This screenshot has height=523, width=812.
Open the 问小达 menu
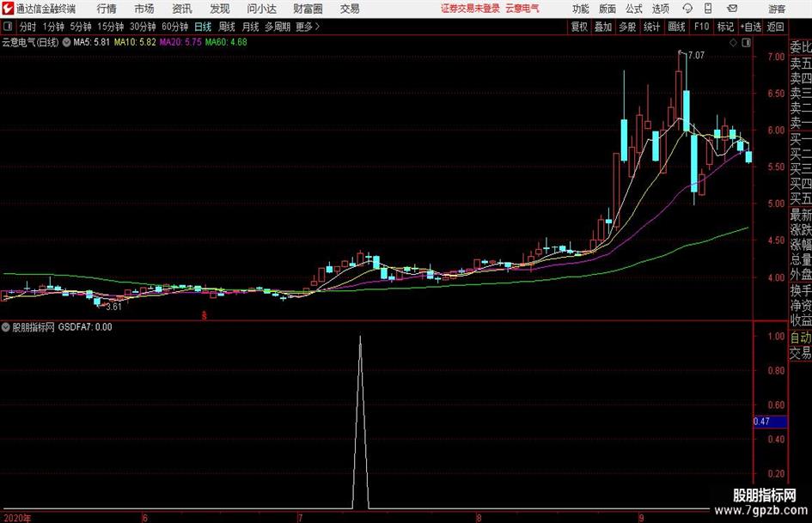261,9
